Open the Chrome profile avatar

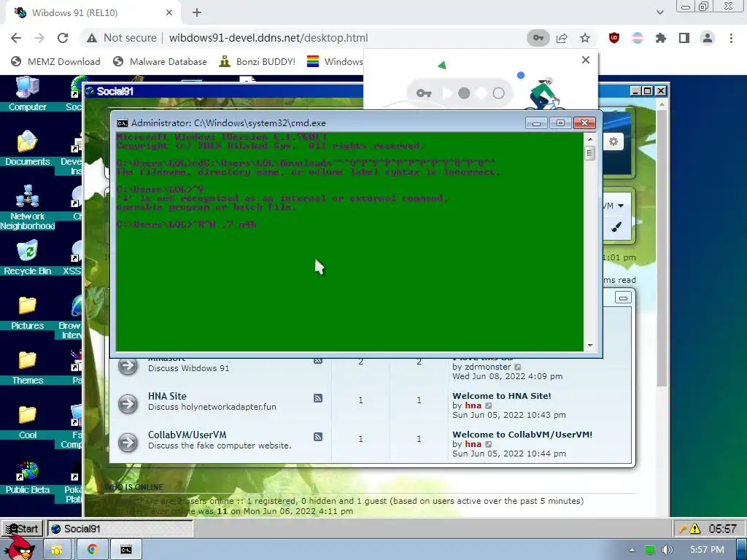[708, 38]
